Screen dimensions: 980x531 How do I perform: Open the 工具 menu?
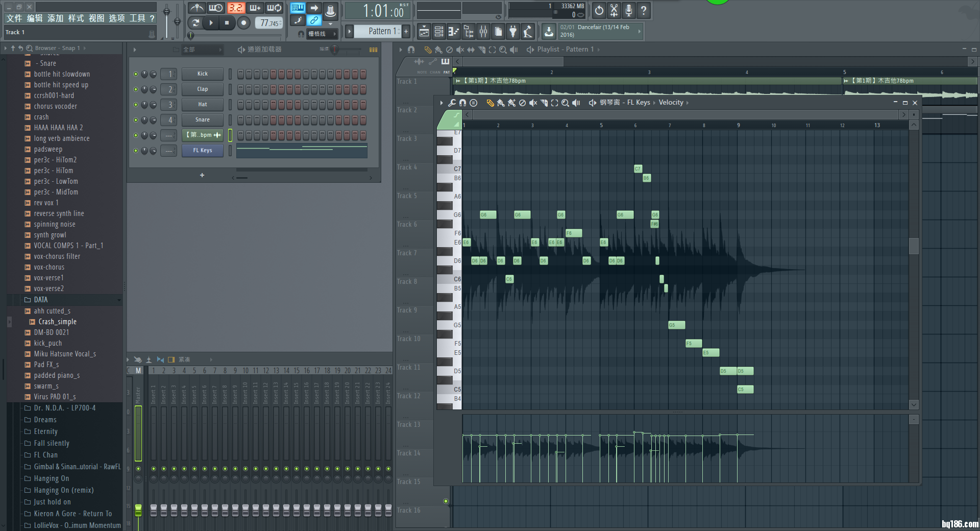coord(137,18)
